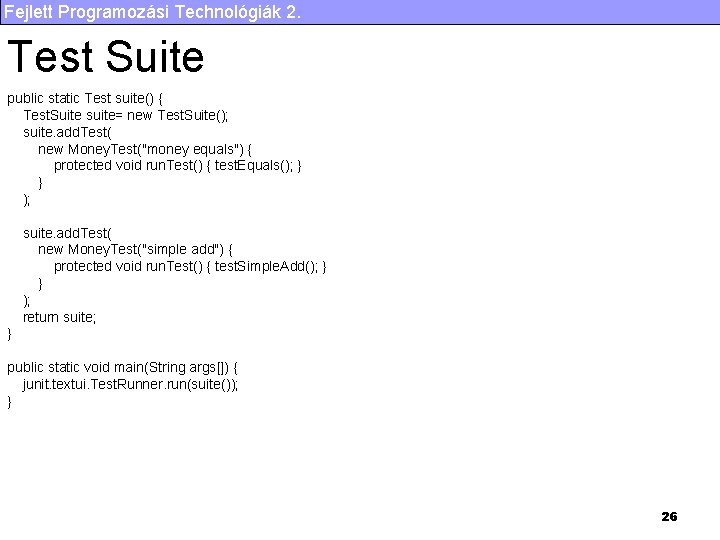This screenshot has width=720, height=540.
Task: Click the 'Test Suite' slide title
Action: pyautogui.click(x=106, y=56)
